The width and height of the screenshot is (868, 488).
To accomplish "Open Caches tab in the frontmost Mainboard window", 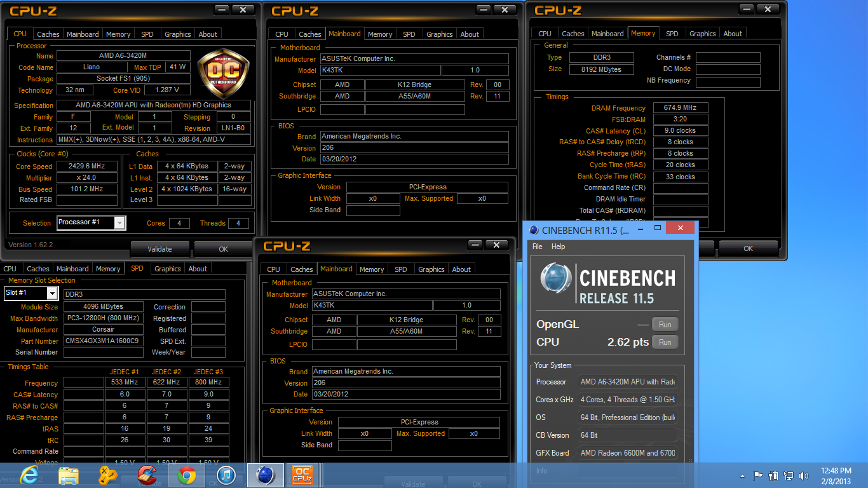I will 302,269.
